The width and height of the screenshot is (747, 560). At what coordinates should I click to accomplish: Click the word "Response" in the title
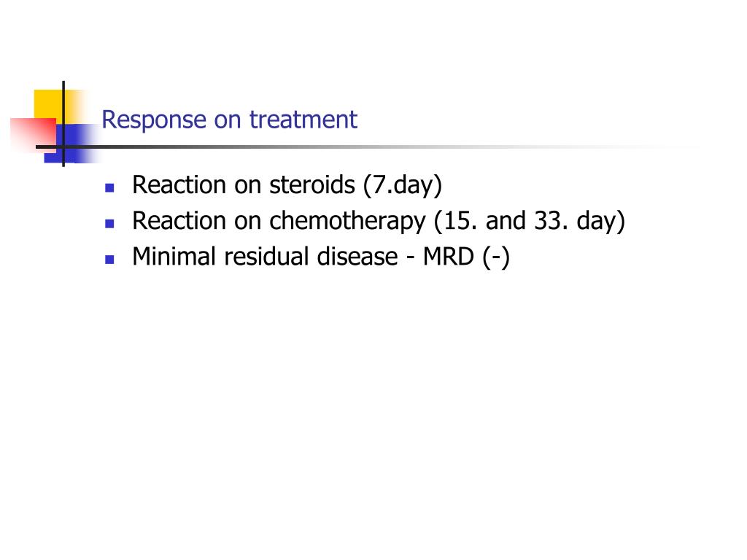click(x=154, y=120)
